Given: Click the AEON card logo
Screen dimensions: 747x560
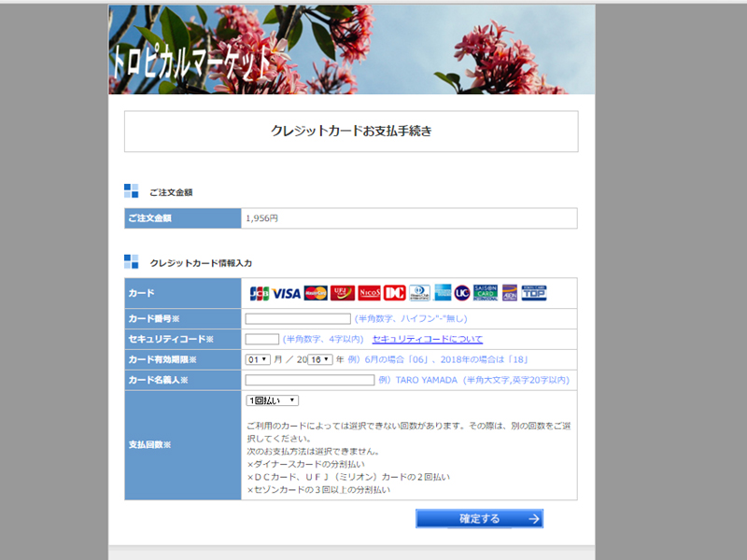Looking at the screenshot, I should pyautogui.click(x=509, y=293).
